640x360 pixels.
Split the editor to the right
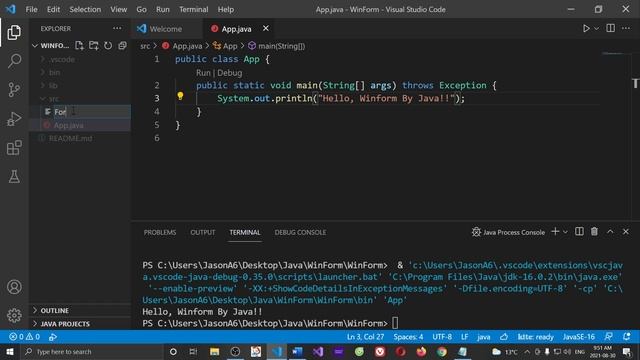point(610,28)
